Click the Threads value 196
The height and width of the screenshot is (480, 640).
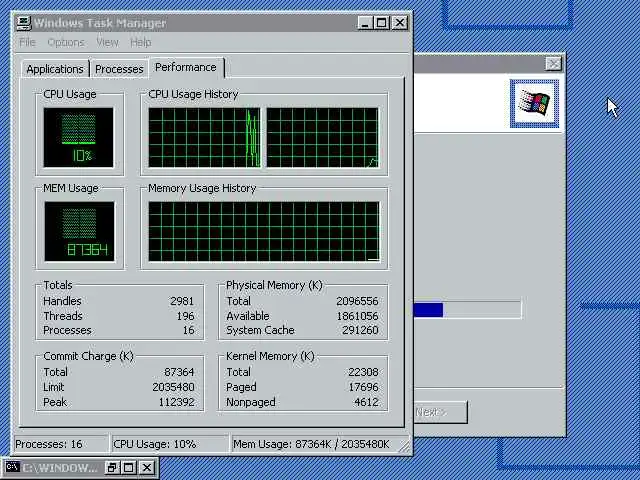coord(185,316)
